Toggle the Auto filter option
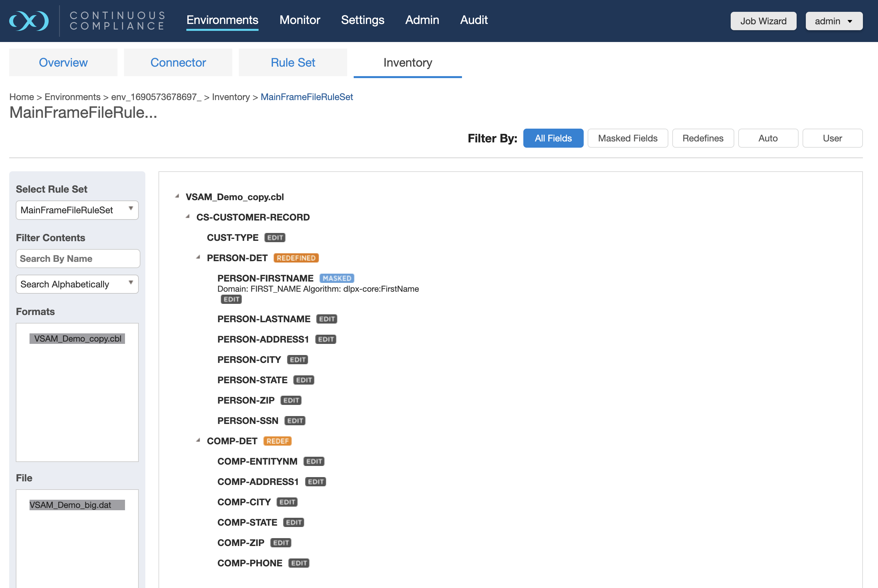 click(767, 138)
